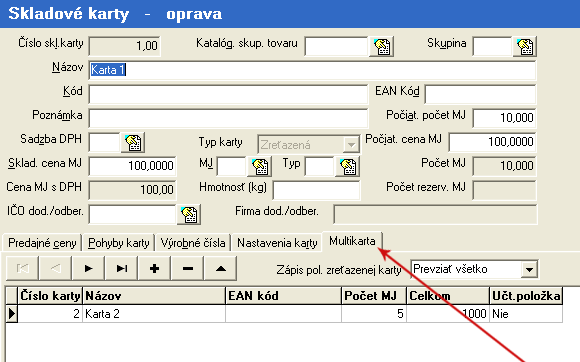The height and width of the screenshot is (362, 580).
Task: Click the Názov column header in grid
Action: [154, 296]
